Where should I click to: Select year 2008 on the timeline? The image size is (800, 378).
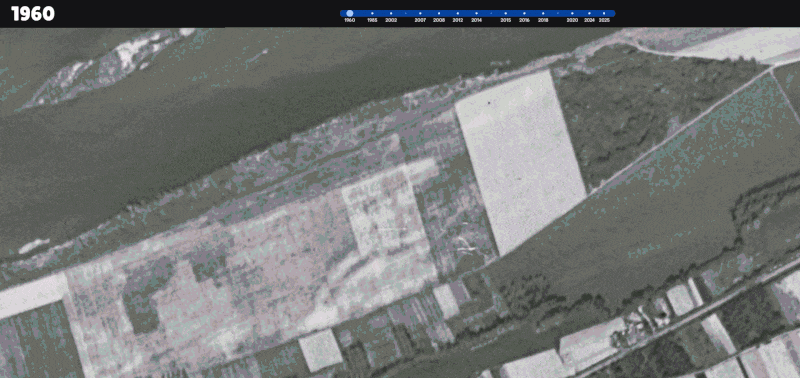[439, 13]
